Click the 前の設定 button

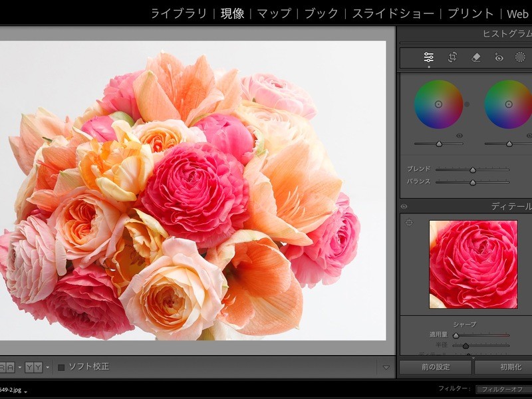pyautogui.click(x=435, y=367)
